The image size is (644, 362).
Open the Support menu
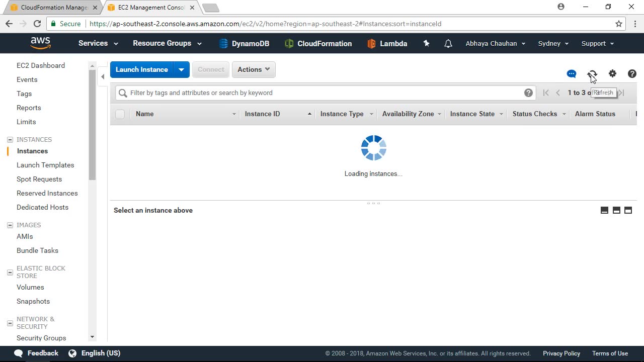[598, 44]
